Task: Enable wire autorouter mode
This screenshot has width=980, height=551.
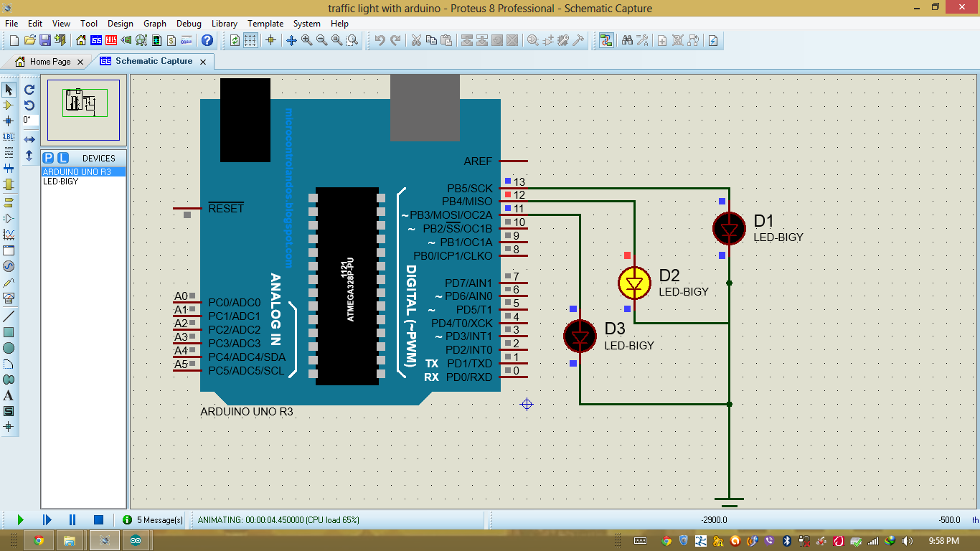Action: pos(607,41)
